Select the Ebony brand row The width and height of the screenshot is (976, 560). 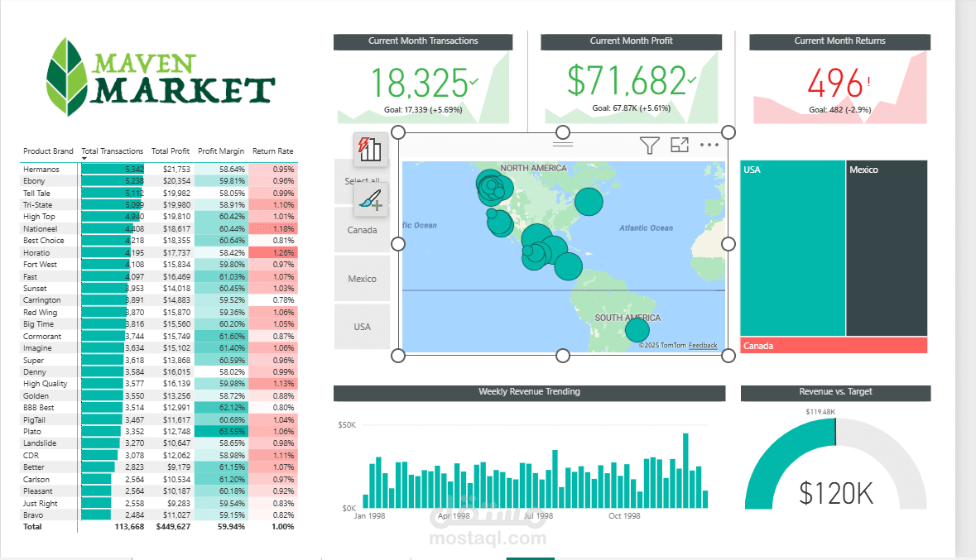click(x=159, y=181)
